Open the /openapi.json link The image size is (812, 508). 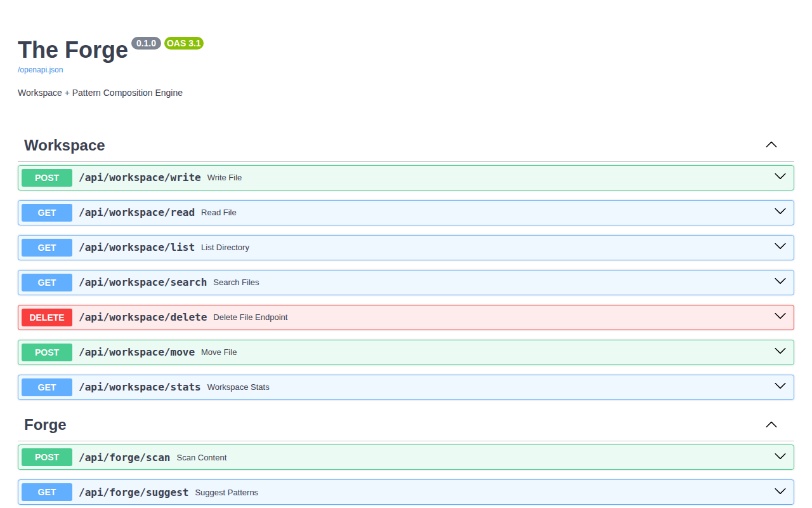point(40,70)
